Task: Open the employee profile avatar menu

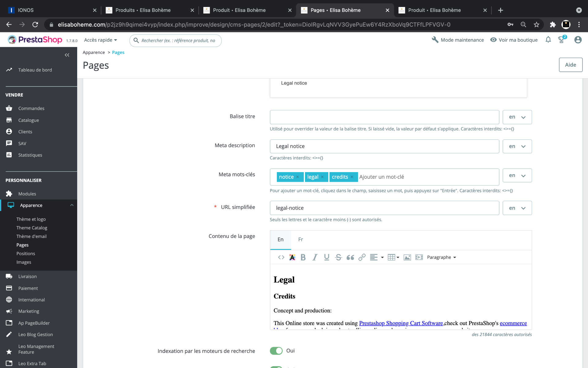Action: pyautogui.click(x=578, y=40)
